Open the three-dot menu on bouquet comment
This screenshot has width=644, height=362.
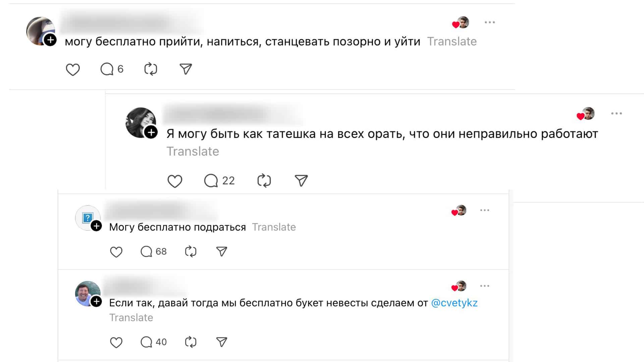pyautogui.click(x=485, y=286)
